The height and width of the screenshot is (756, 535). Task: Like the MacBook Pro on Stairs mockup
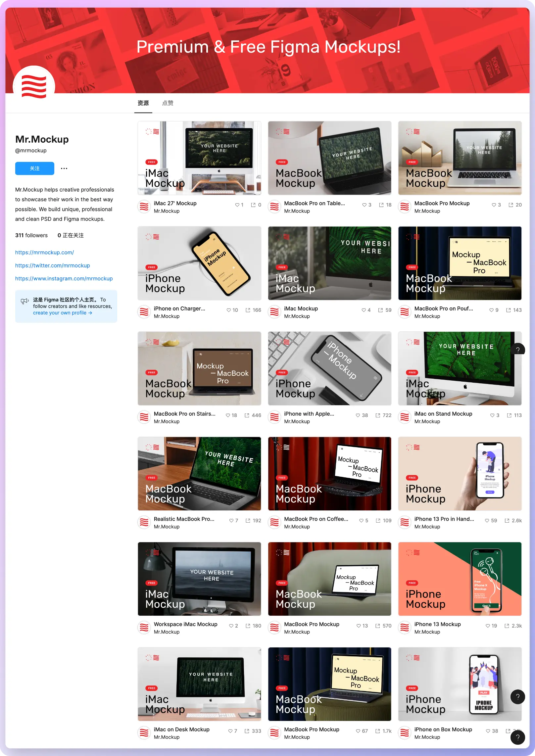pos(228,415)
